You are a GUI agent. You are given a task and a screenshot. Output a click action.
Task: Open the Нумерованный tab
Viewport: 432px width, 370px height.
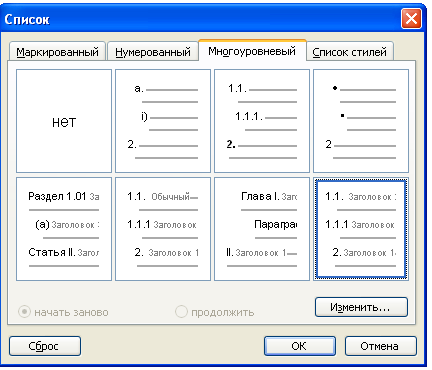pos(153,52)
